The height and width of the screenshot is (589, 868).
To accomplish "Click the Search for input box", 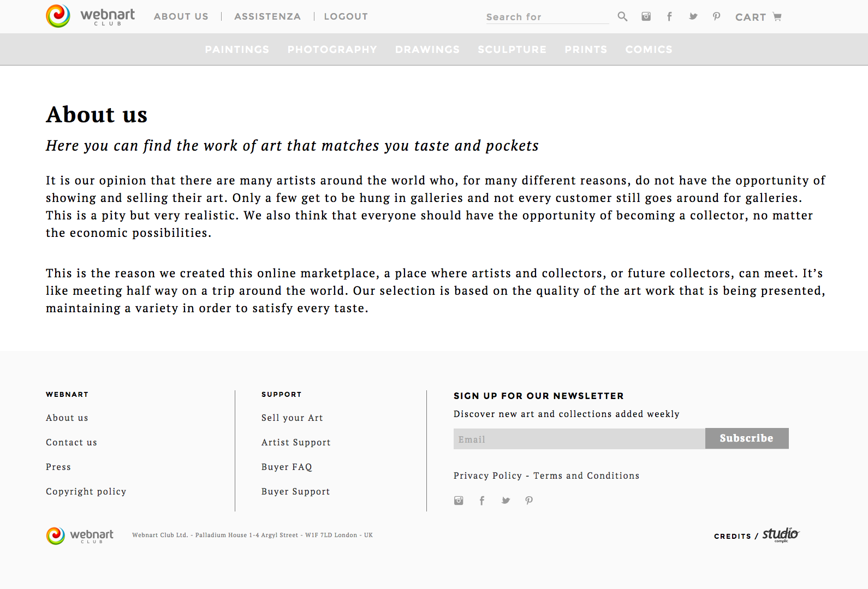I will 547,17.
